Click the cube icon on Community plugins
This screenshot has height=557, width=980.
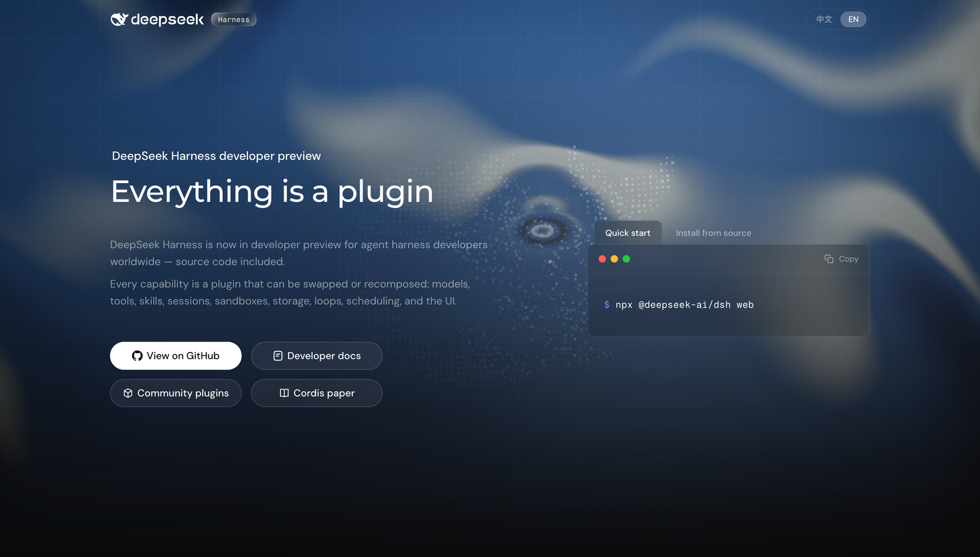coord(128,393)
